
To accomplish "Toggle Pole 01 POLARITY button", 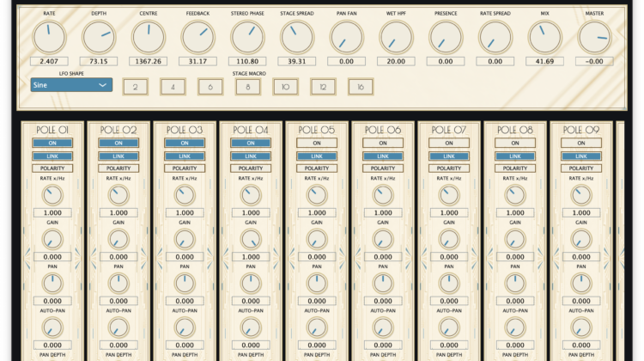I will tap(52, 168).
